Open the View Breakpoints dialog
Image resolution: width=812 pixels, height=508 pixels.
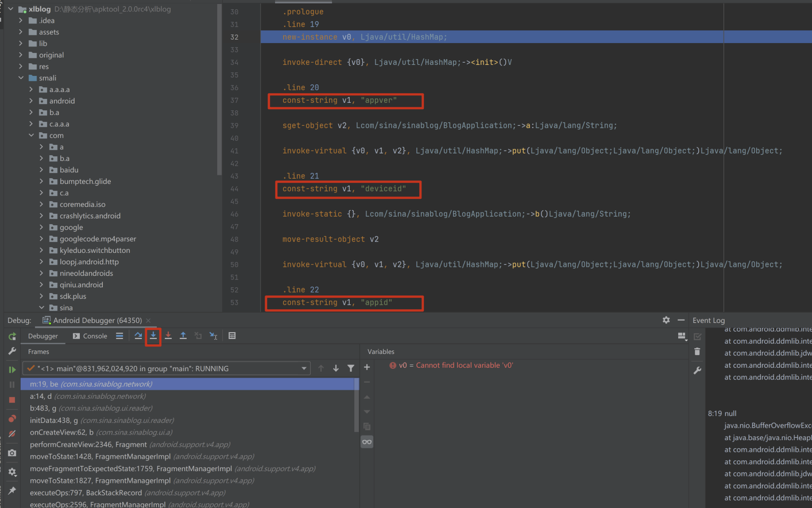pos(12,418)
